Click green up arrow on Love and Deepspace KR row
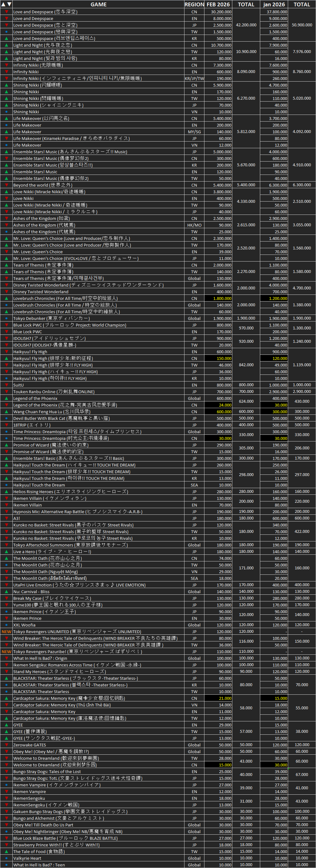The width and height of the screenshot is (316, 868). tap(6, 38)
